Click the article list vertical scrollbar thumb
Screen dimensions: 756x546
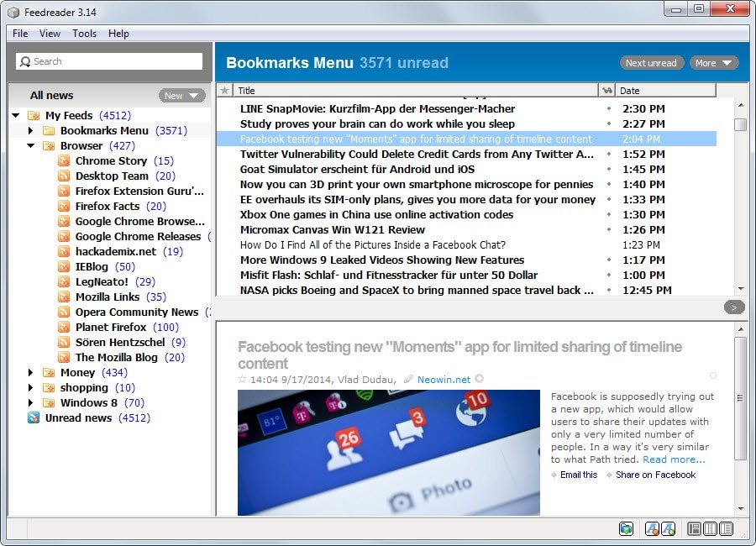[x=740, y=124]
